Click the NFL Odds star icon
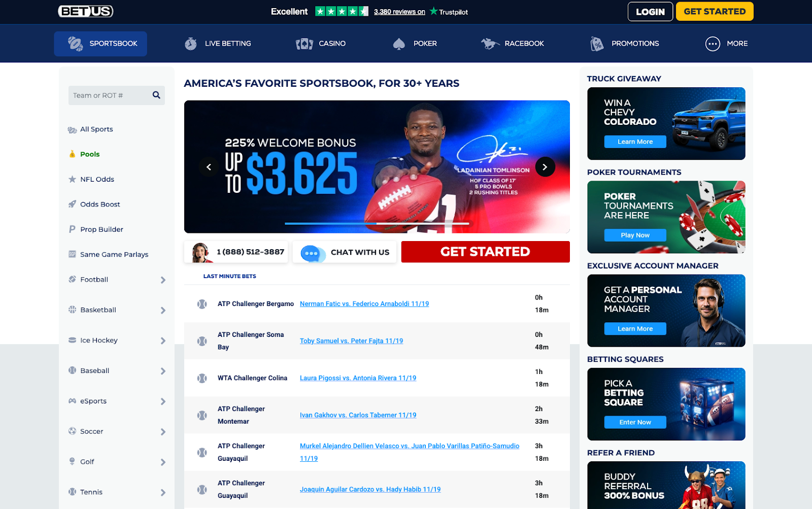Image resolution: width=812 pixels, height=509 pixels. pyautogui.click(x=72, y=179)
